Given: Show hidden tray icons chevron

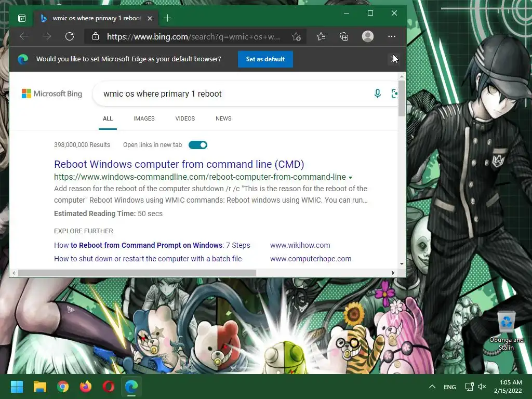Looking at the screenshot, I should (x=432, y=387).
